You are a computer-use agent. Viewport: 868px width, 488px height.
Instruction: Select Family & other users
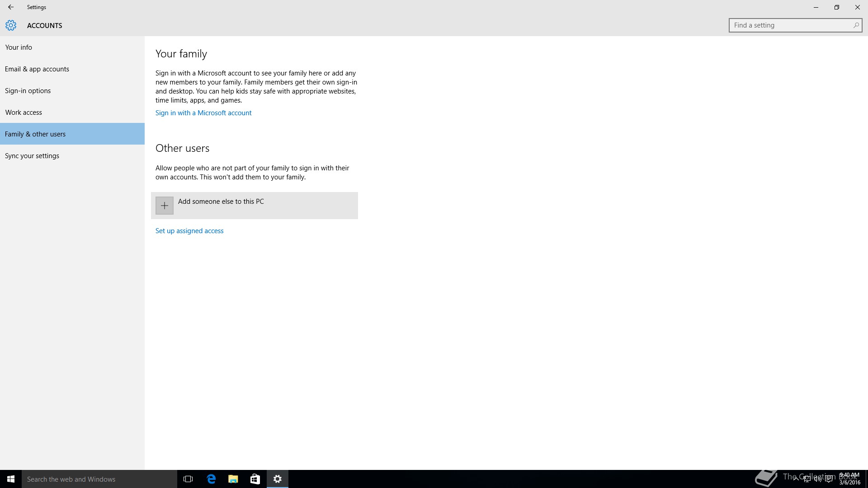[72, 134]
